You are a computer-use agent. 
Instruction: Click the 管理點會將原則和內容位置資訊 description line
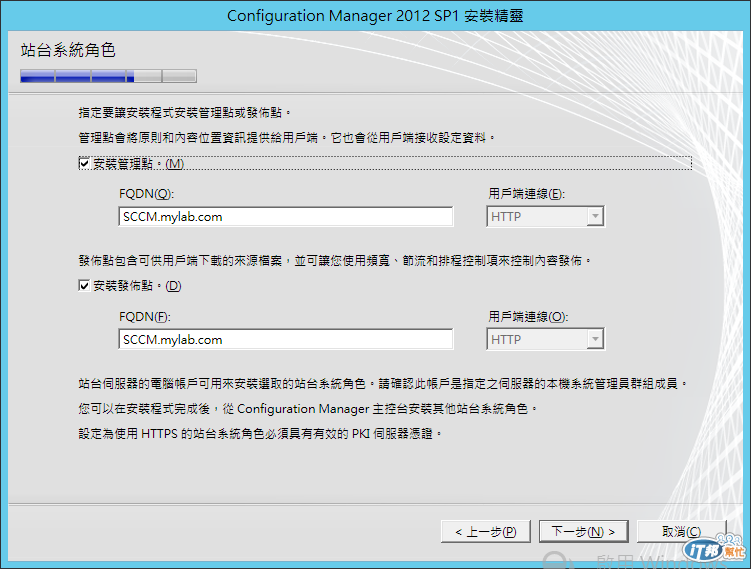tap(286, 138)
